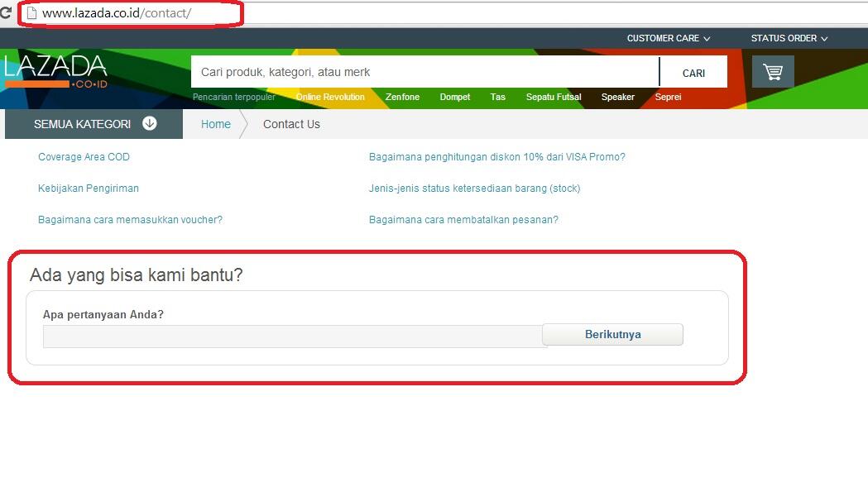This screenshot has width=868, height=487.
Task: Select the Dompet popular search
Action: (x=454, y=97)
